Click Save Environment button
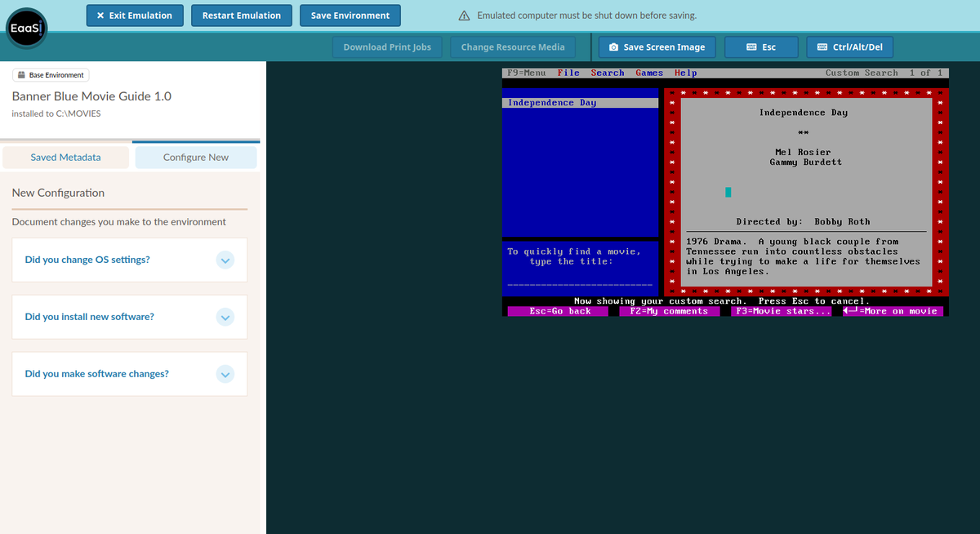Image resolution: width=980 pixels, height=534 pixels. (x=350, y=16)
